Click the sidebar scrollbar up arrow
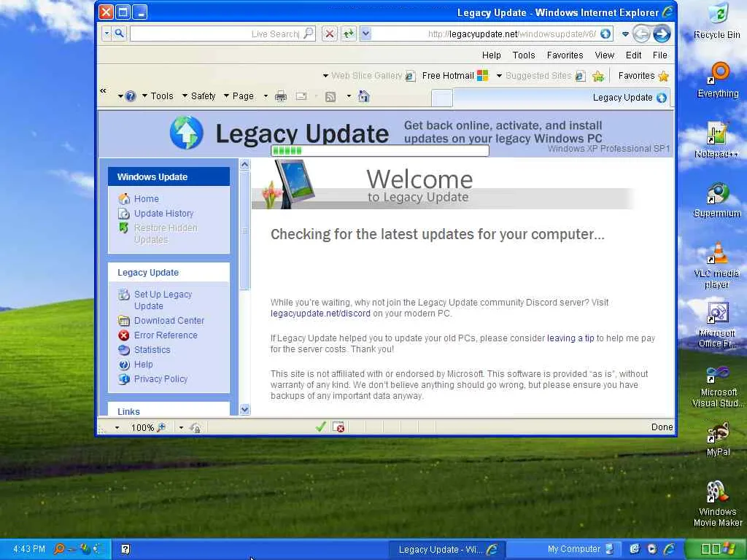This screenshot has height=560, width=747. click(x=244, y=165)
